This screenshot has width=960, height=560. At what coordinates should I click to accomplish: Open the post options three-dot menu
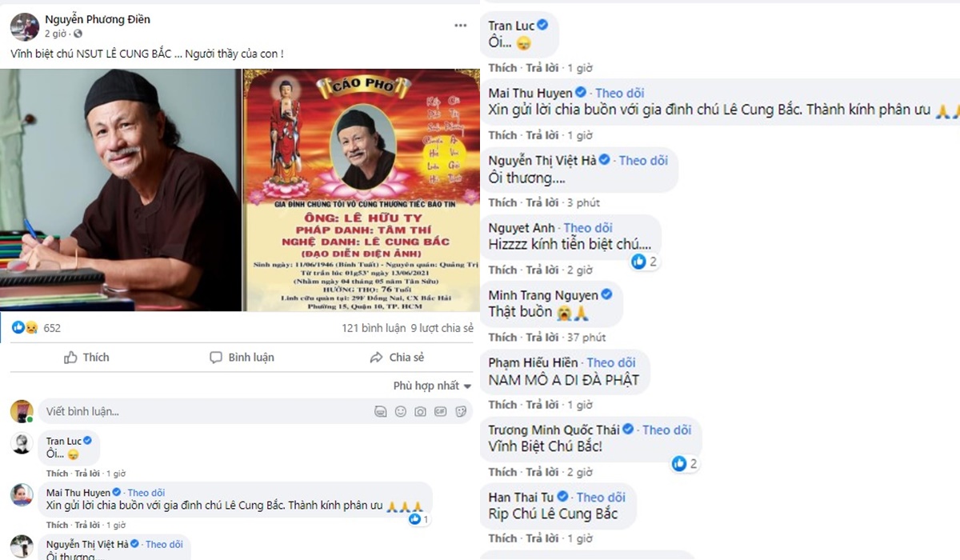(x=460, y=26)
